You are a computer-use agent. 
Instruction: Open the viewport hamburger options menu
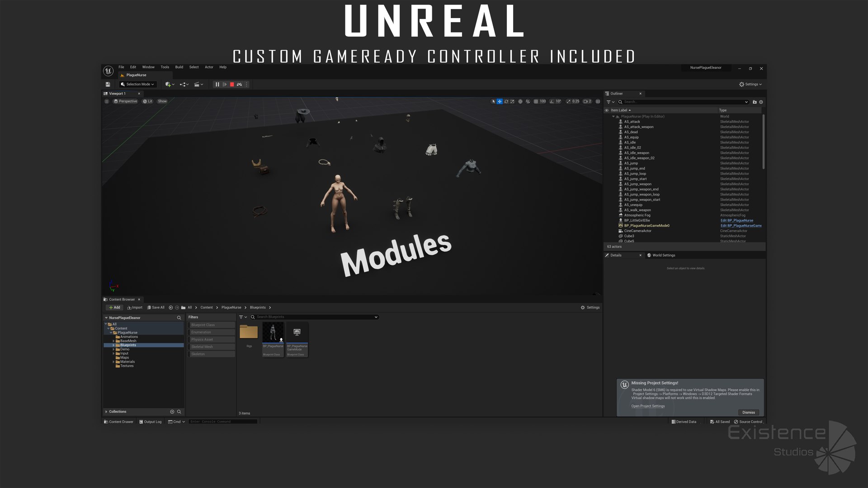pyautogui.click(x=107, y=101)
